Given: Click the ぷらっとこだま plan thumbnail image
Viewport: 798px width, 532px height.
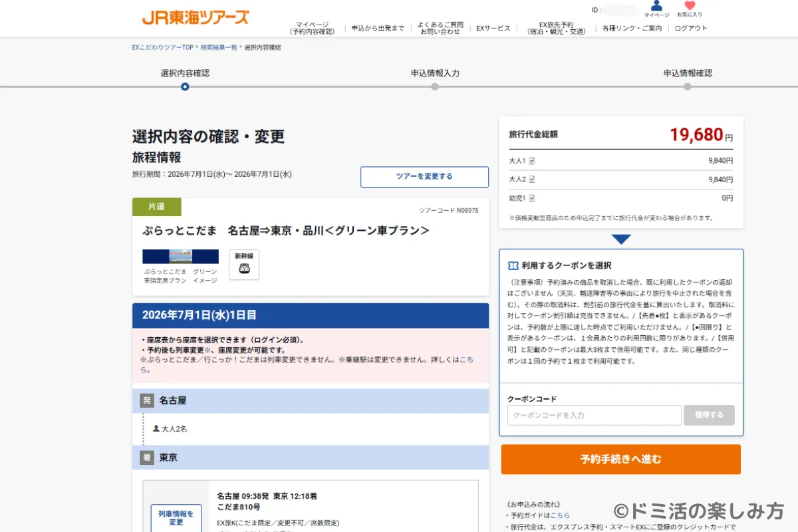Looking at the screenshot, I should (x=181, y=257).
